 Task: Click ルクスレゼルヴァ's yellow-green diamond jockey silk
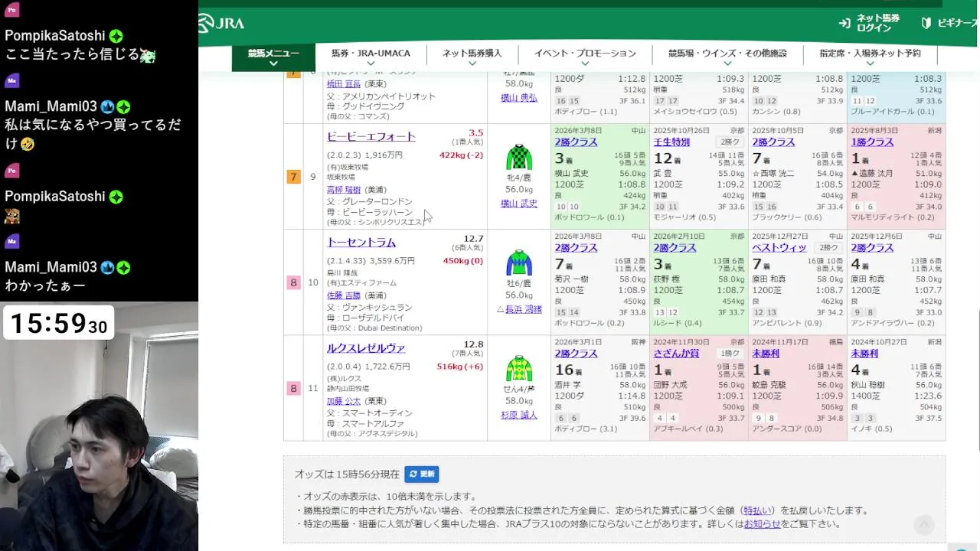coord(519,368)
